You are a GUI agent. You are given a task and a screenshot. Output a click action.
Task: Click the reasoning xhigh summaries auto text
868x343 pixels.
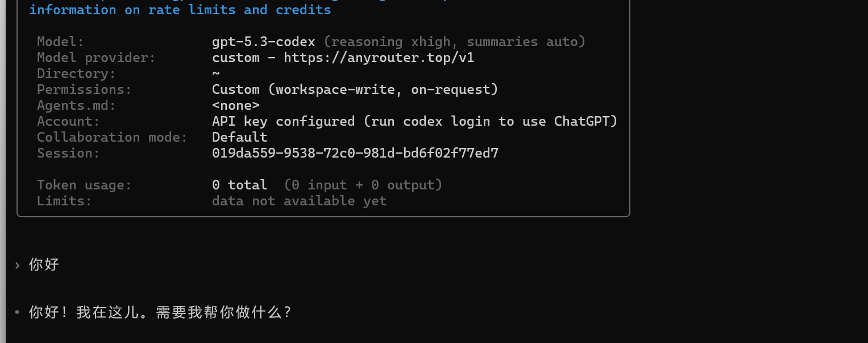pyautogui.click(x=455, y=42)
